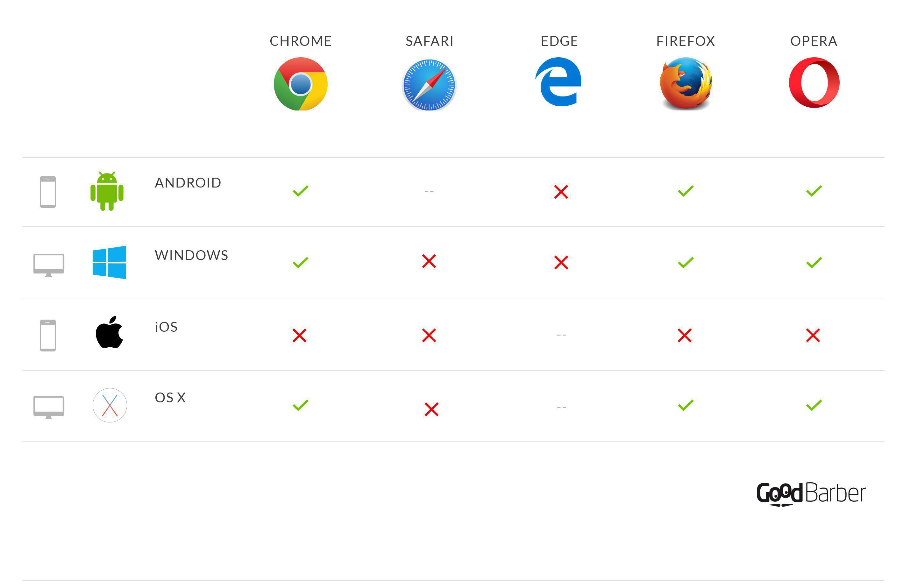Screen dimensions: 917x588
Task: Click the OS X circular logo
Action: 110,405
